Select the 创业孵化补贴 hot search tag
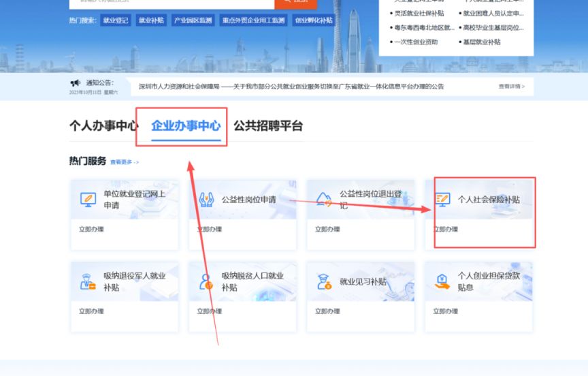The width and height of the screenshot is (588, 376). click(314, 20)
